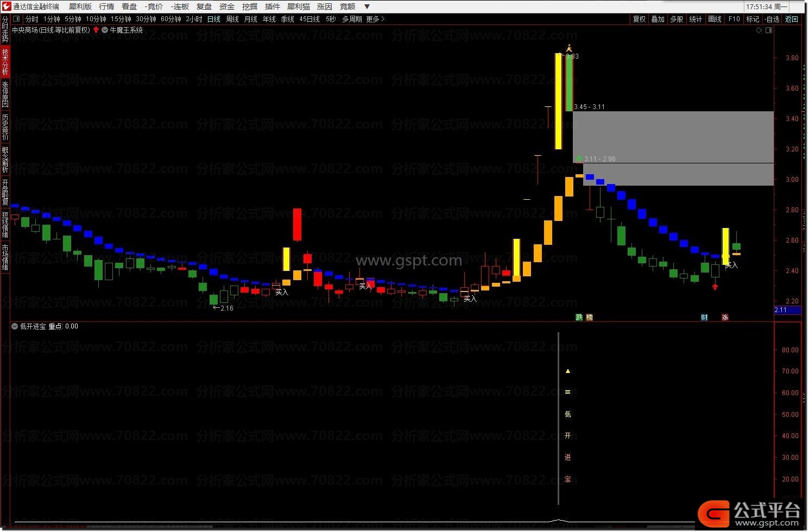Open 分时走势 sidebar tab
This screenshot has width=809, height=532.
pyautogui.click(x=5, y=30)
